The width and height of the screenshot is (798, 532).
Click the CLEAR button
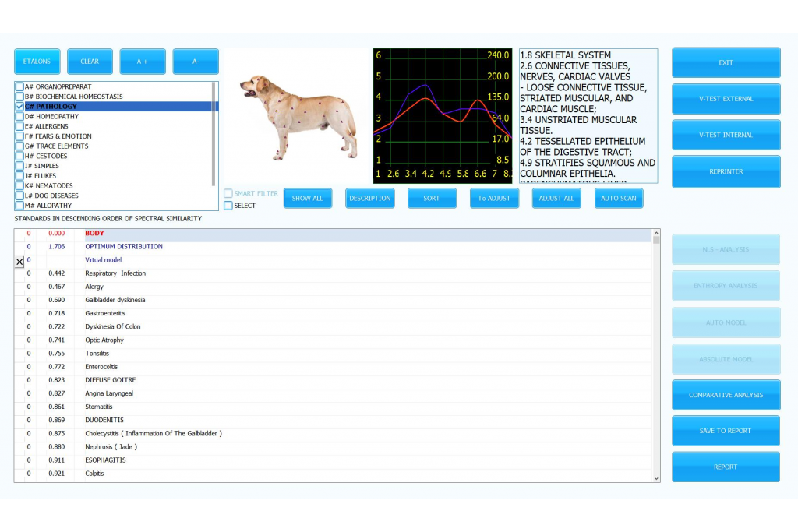point(90,62)
